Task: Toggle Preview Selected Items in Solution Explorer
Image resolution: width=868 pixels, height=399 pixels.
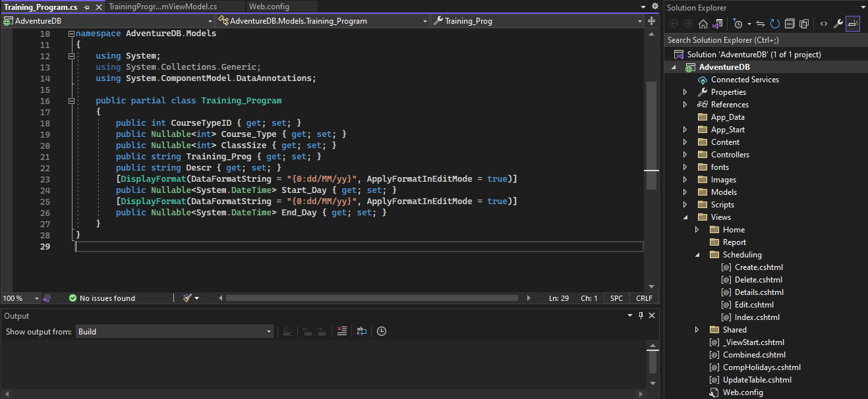Action: 852,23
